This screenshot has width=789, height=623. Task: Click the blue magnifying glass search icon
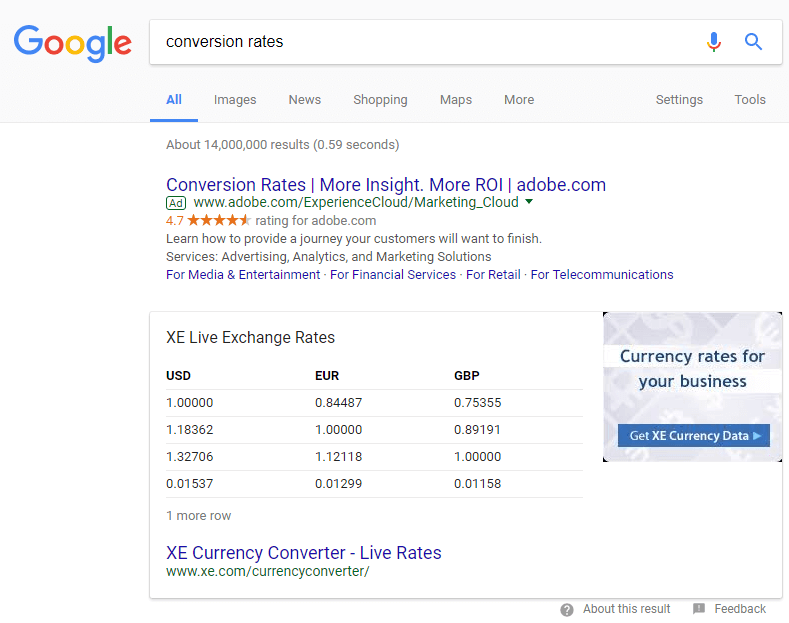[754, 42]
